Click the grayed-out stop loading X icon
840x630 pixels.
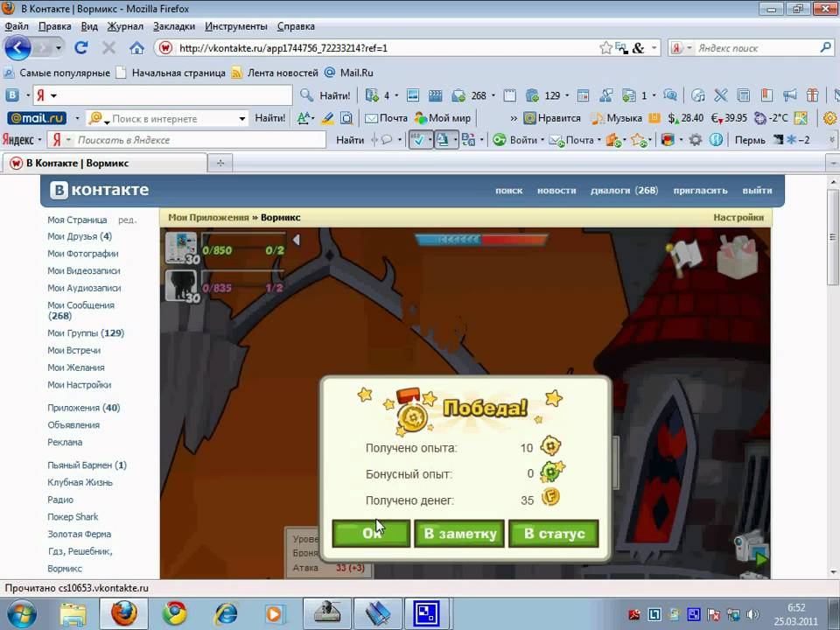tap(108, 48)
